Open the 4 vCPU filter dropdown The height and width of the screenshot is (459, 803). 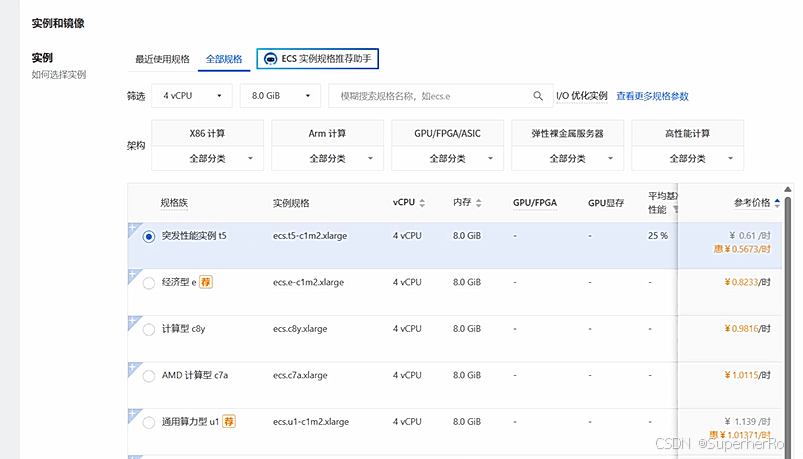(192, 96)
